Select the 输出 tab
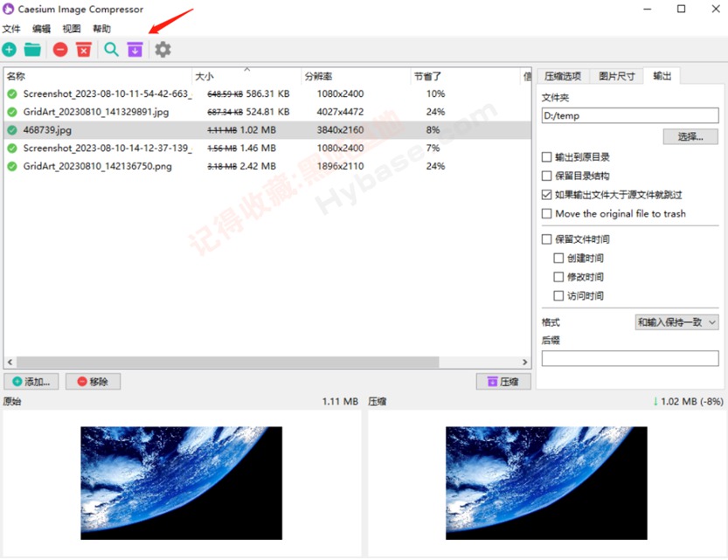Viewport: 728px width, 560px height. (x=662, y=76)
